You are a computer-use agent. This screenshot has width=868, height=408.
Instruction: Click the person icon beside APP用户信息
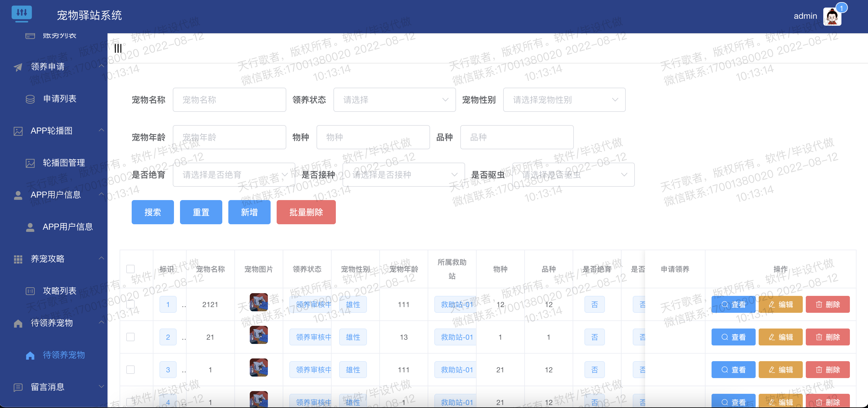[18, 195]
